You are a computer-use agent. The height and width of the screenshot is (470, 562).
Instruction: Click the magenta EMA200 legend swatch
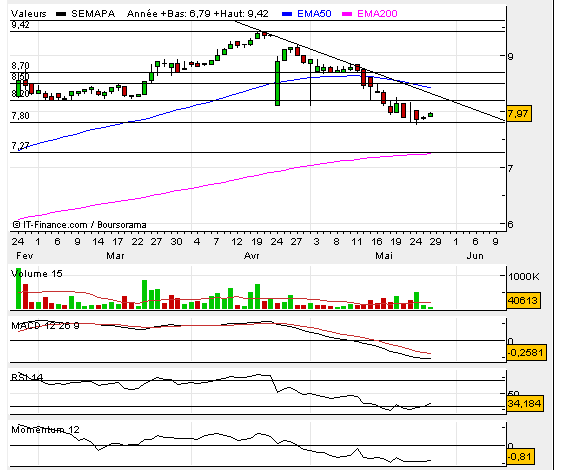[347, 14]
